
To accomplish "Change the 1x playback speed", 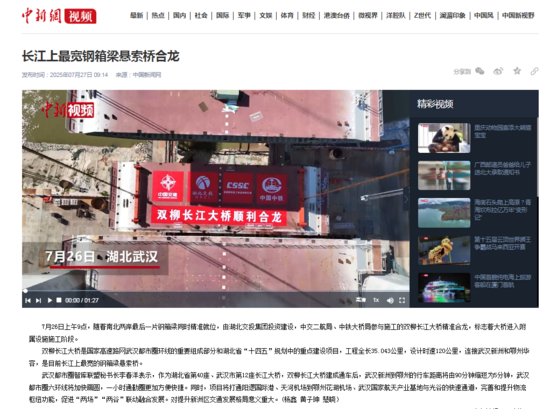I will pos(376,300).
